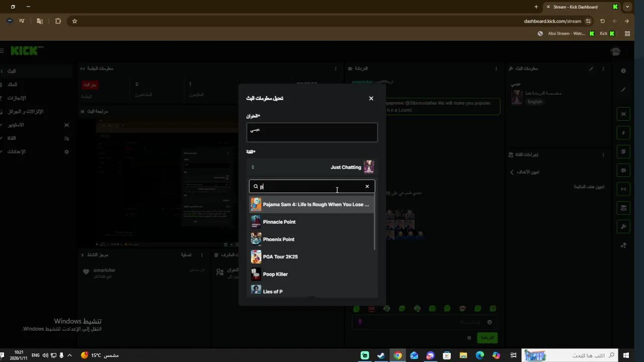The image size is (644, 362).
Task: Clear the category search text
Action: coord(367,187)
